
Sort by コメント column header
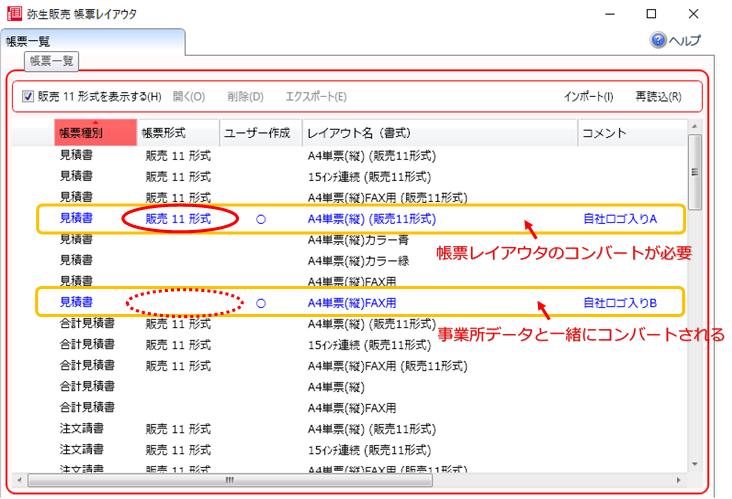[633, 133]
